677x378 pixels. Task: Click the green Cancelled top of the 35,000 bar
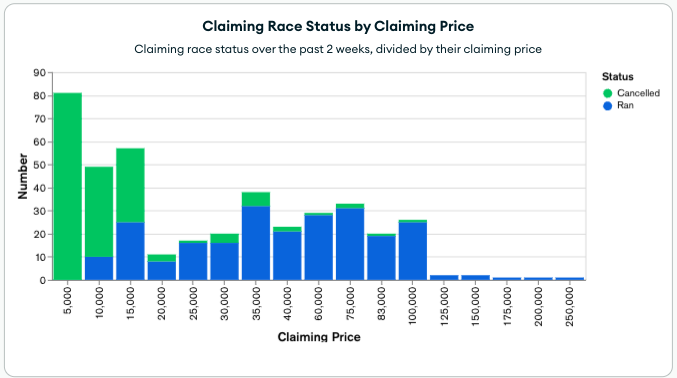[256, 199]
